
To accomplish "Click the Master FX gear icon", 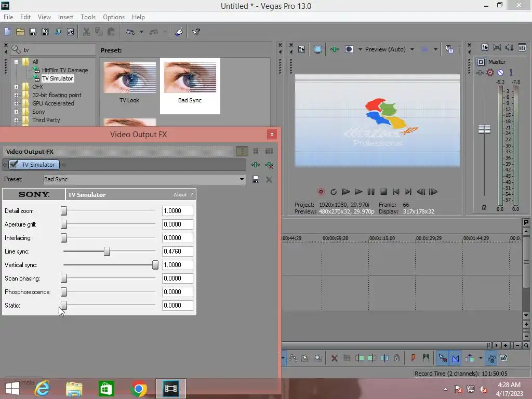I will pos(490,72).
